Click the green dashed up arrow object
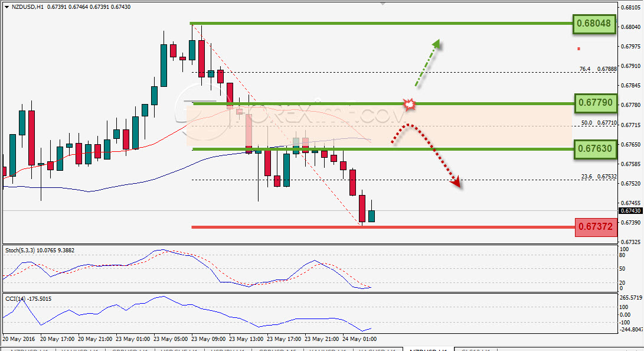644x351 pixels. [427, 63]
